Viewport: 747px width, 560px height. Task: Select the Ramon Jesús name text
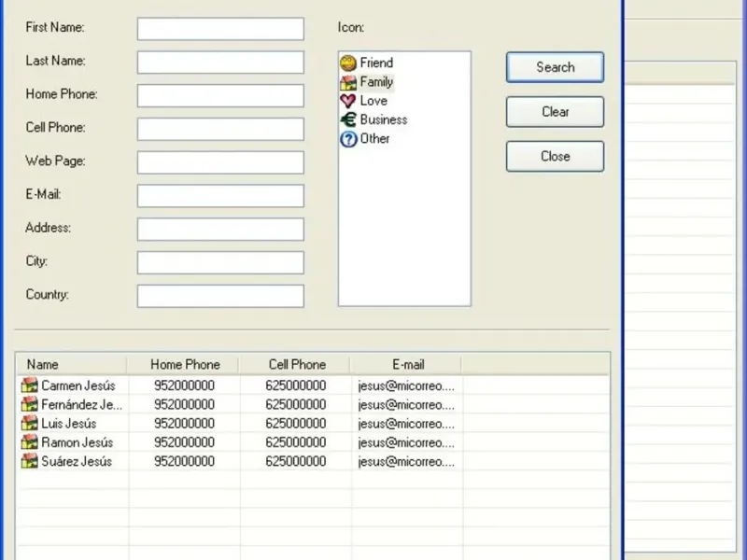pyautogui.click(x=78, y=442)
